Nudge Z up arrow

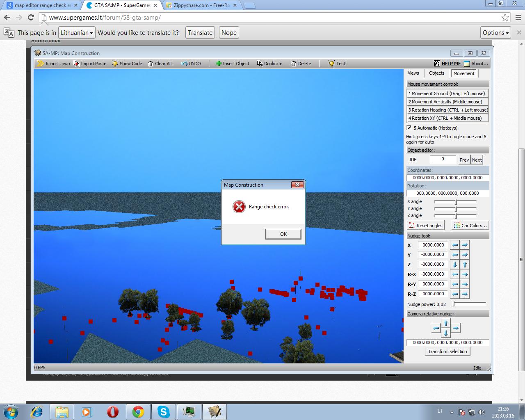coord(465,265)
